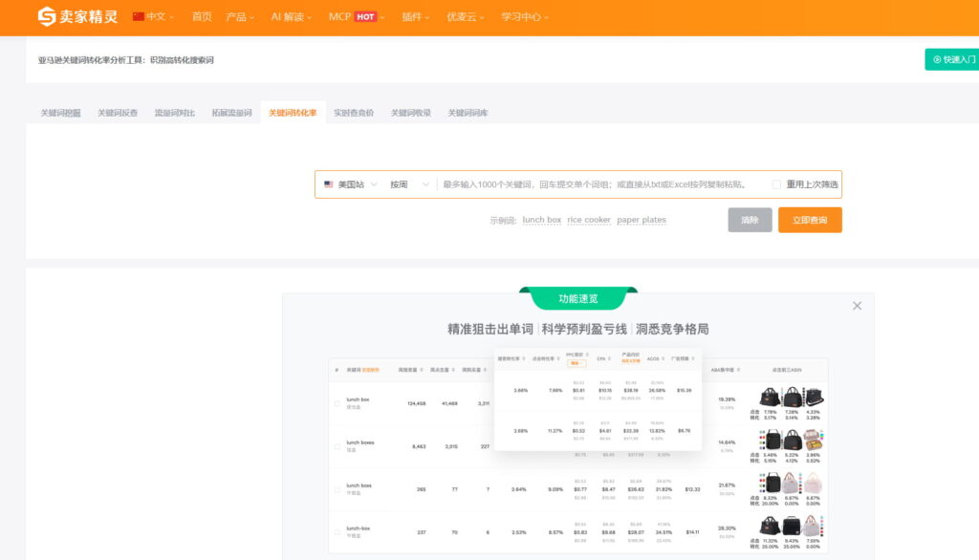
Task: Open the 中文 language dropdown
Action: 154,17
